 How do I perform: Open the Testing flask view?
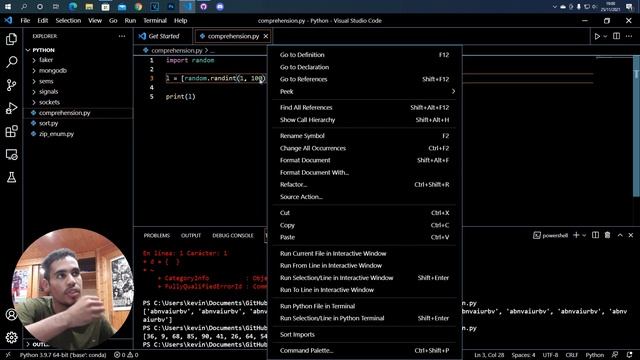(11, 177)
